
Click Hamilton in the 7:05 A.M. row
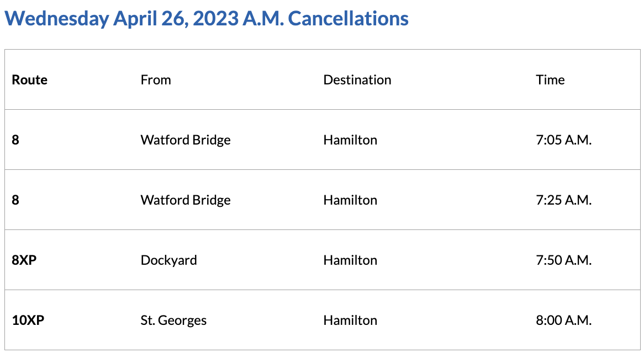click(350, 140)
